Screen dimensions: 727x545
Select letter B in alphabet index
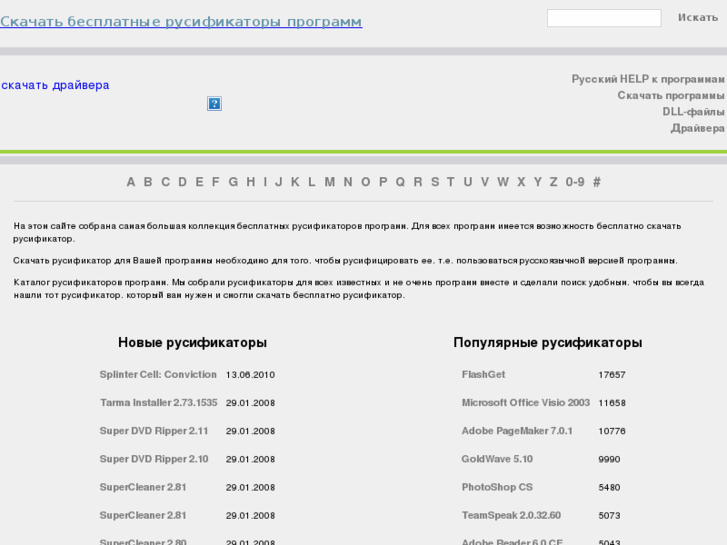148,182
